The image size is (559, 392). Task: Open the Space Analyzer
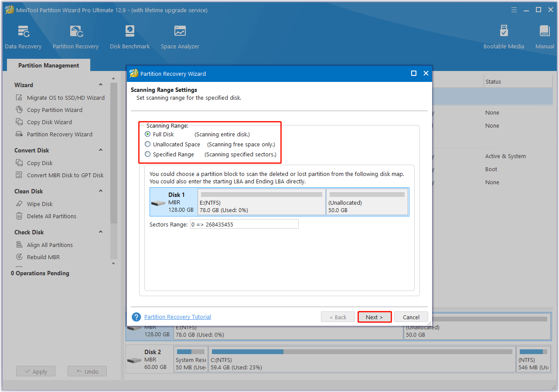tap(180, 37)
